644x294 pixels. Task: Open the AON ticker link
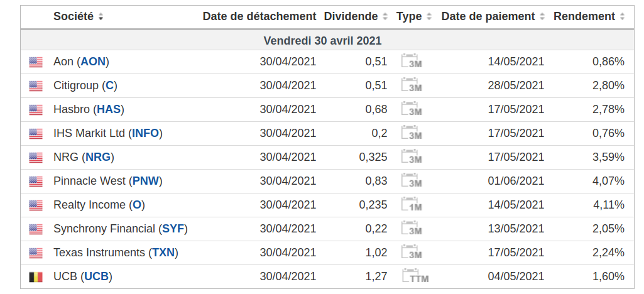click(93, 62)
